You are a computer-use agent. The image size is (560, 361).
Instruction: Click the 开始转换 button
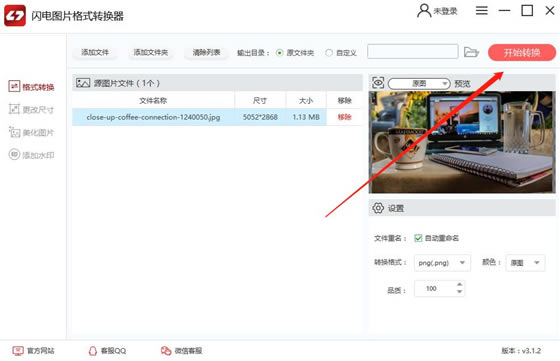click(x=522, y=52)
